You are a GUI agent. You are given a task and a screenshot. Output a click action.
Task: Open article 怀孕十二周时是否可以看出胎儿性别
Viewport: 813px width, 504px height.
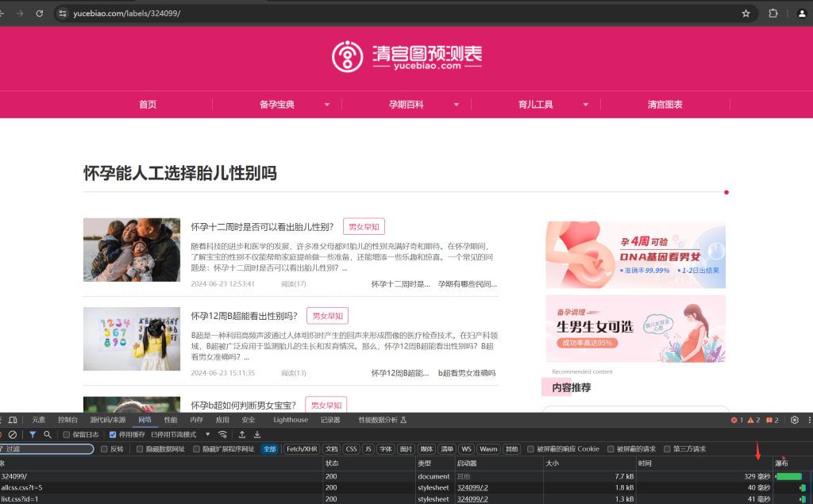[x=262, y=227]
